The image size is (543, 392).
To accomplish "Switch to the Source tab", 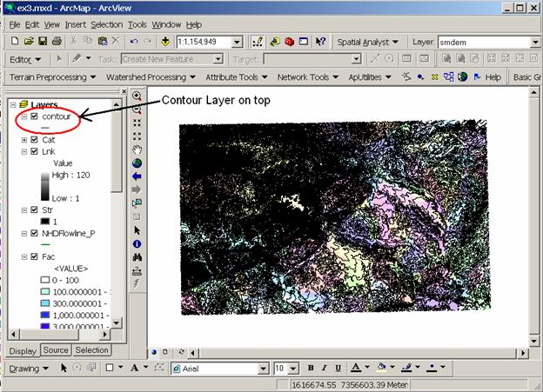I will pos(55,350).
